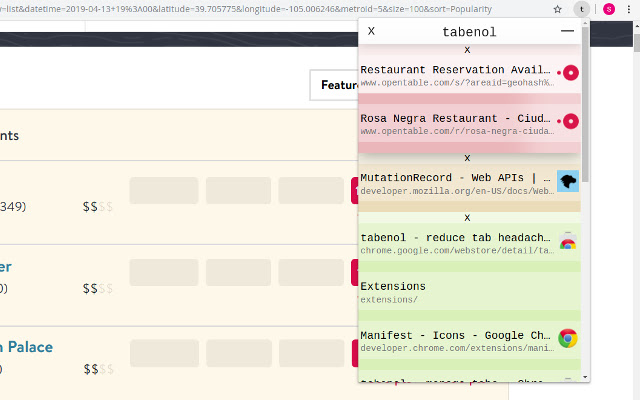The height and width of the screenshot is (400, 640).
Task: Click the developer.mozilla.org URL text
Action: click(457, 191)
